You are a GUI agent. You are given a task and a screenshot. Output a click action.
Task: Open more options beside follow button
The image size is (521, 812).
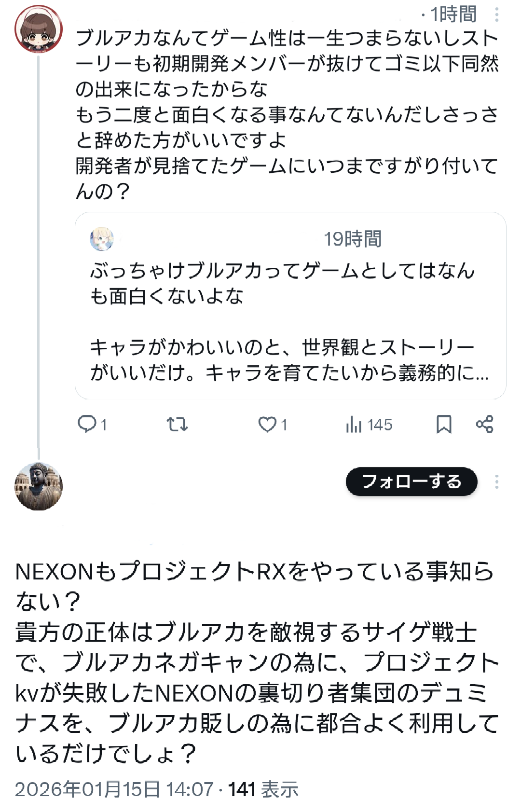[x=496, y=482]
